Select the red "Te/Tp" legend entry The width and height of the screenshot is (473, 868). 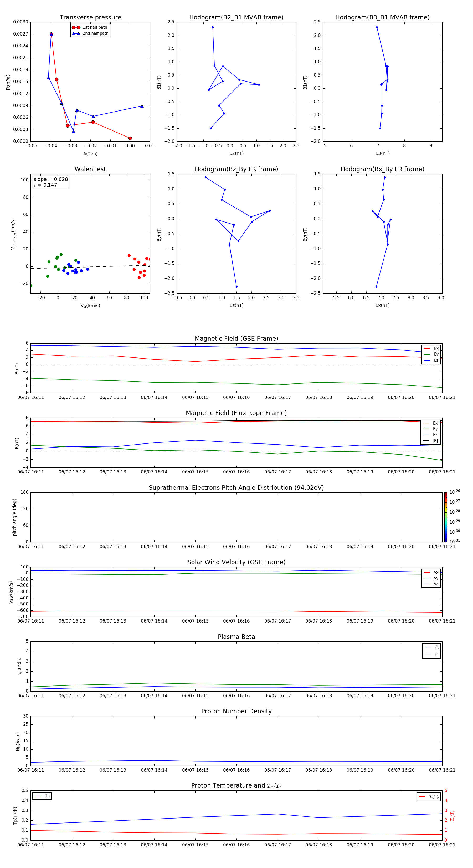[429, 797]
